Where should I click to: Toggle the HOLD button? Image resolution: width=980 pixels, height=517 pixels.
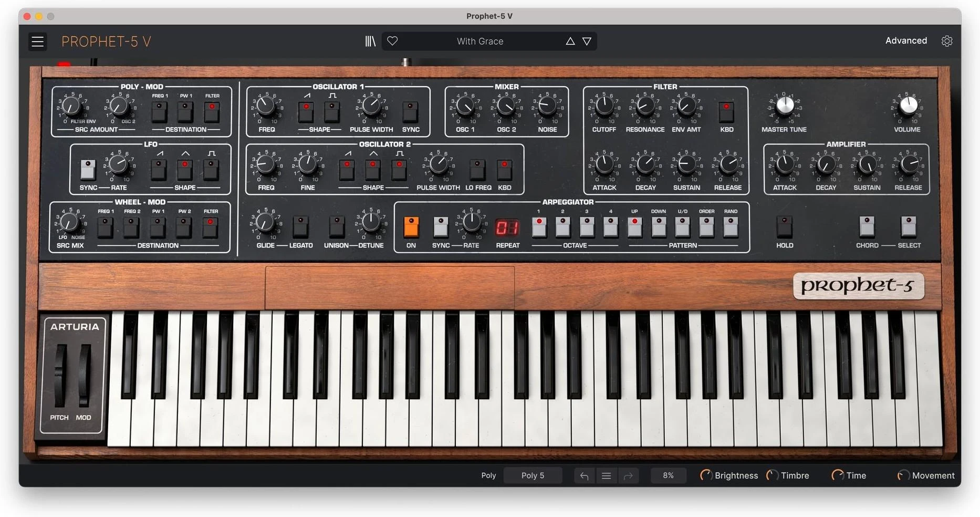coord(784,227)
